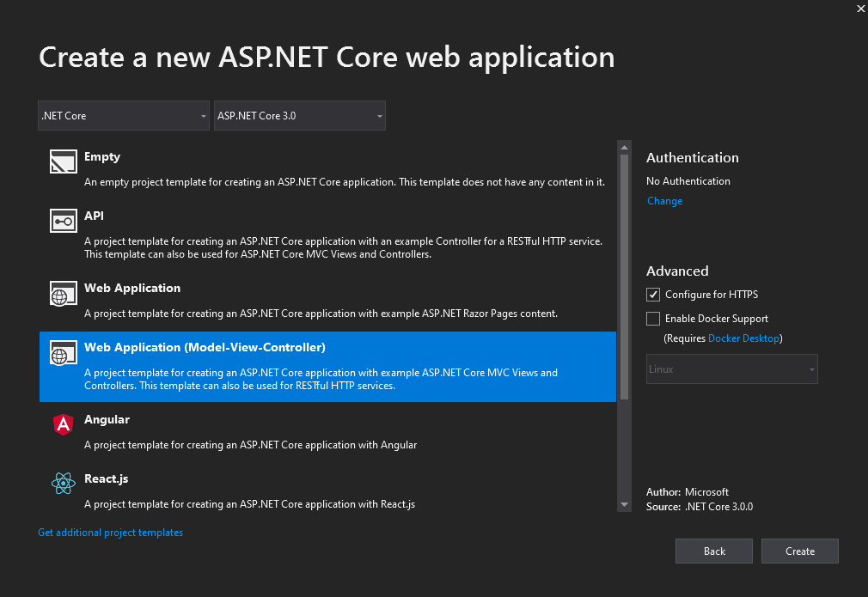Viewport: 868px width, 597px height.
Task: Click the Create button
Action: pos(800,551)
